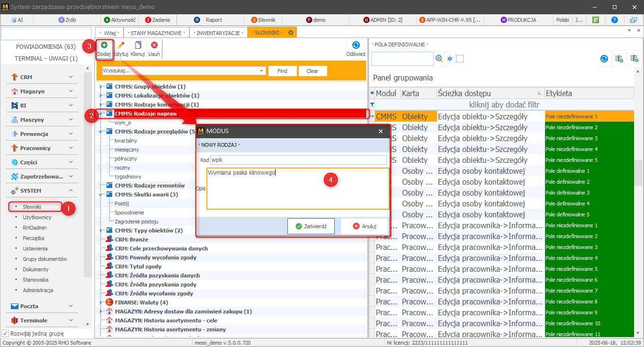Click the Usuń delete icon

(x=154, y=45)
